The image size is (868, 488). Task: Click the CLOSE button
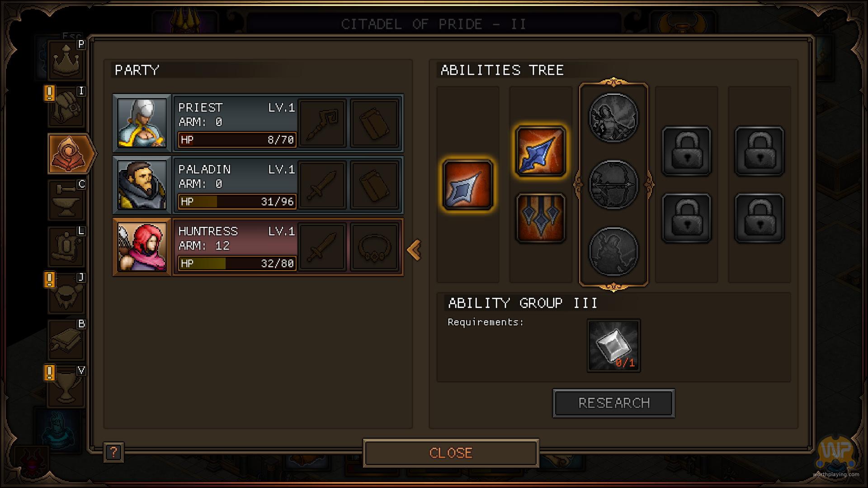click(x=451, y=453)
